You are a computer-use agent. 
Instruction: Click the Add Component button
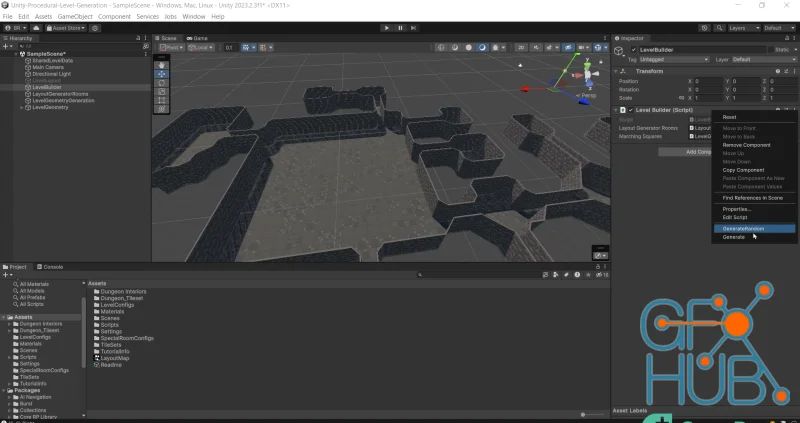(685, 152)
